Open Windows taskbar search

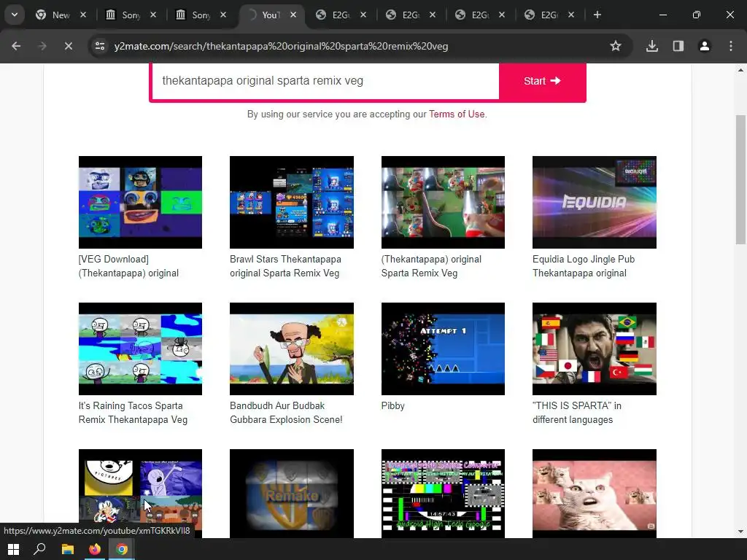(39, 549)
